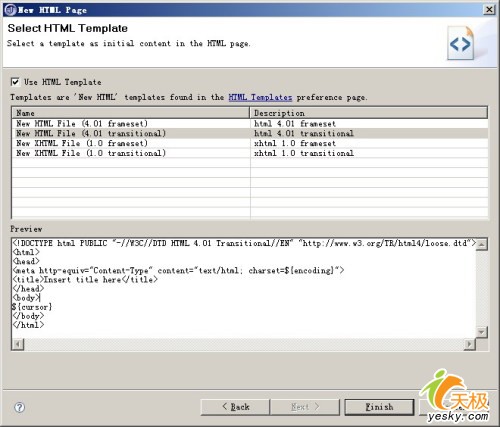
Task: Click the 'html 4.01 frameset' description cell
Action: tap(295, 124)
